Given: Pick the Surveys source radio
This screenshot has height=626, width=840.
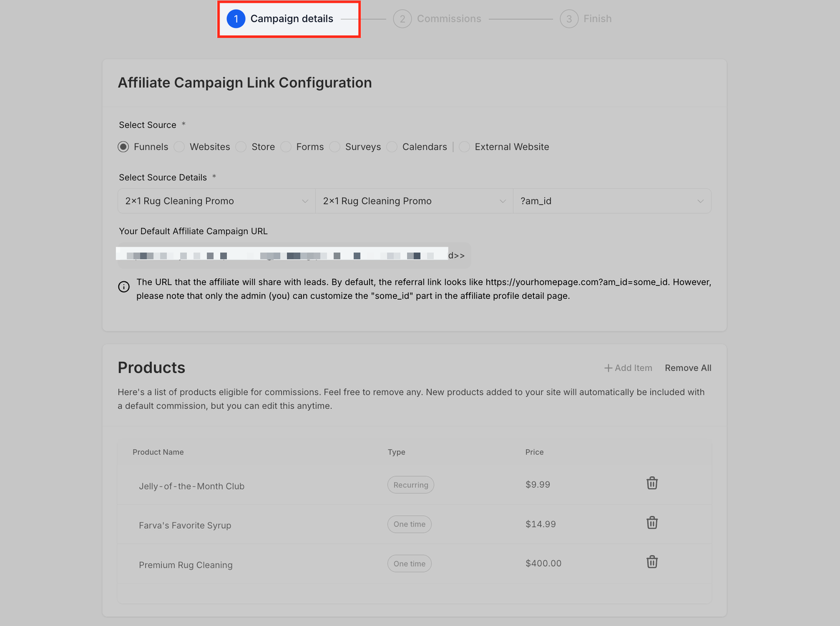Looking at the screenshot, I should pyautogui.click(x=335, y=147).
